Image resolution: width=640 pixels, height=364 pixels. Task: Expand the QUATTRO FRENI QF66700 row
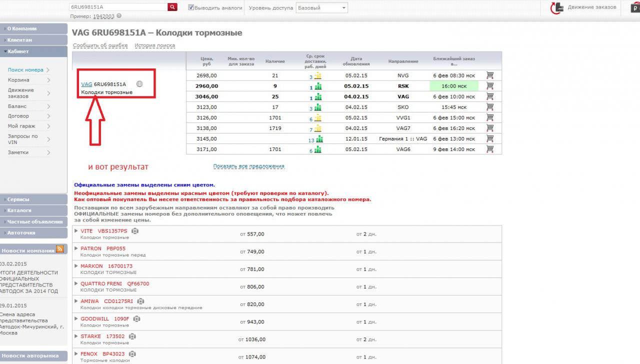click(x=76, y=283)
